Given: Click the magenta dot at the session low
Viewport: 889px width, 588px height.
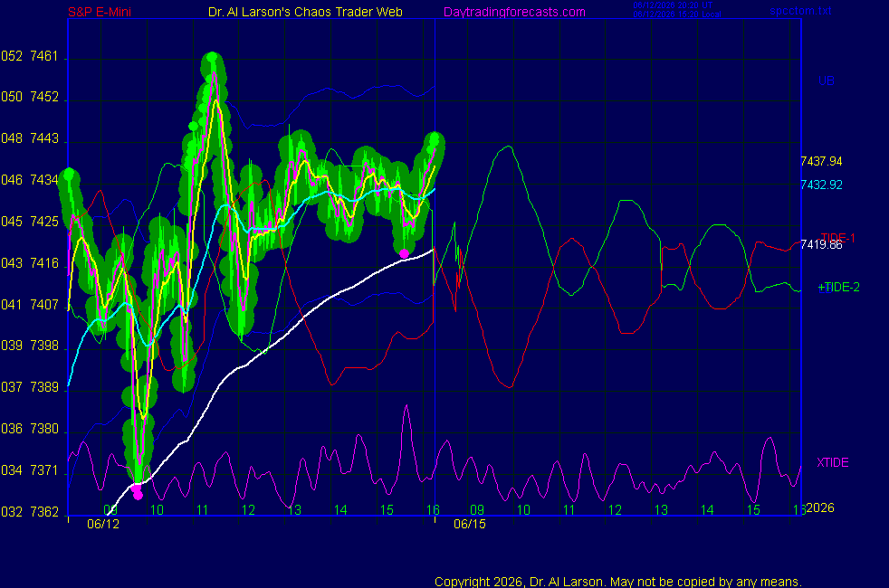Looking at the screenshot, I should (138, 495).
